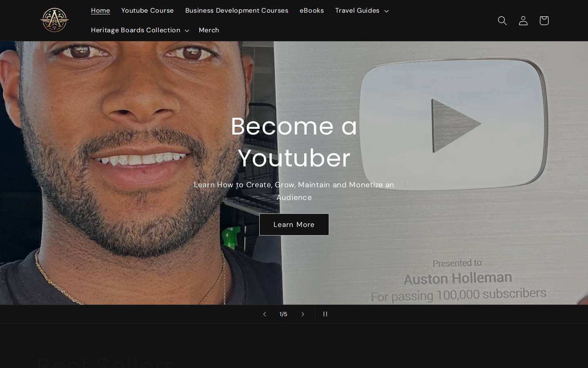Open the Home menu link

coord(100,10)
